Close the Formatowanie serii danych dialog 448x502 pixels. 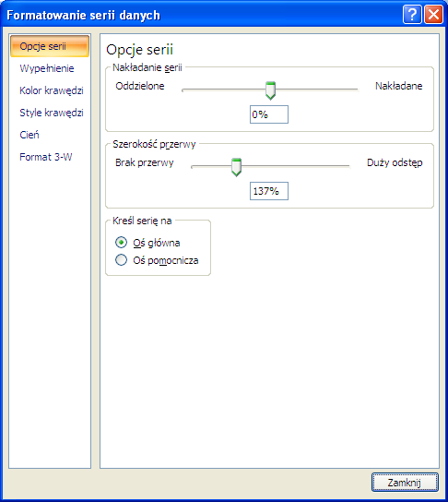pyautogui.click(x=433, y=15)
